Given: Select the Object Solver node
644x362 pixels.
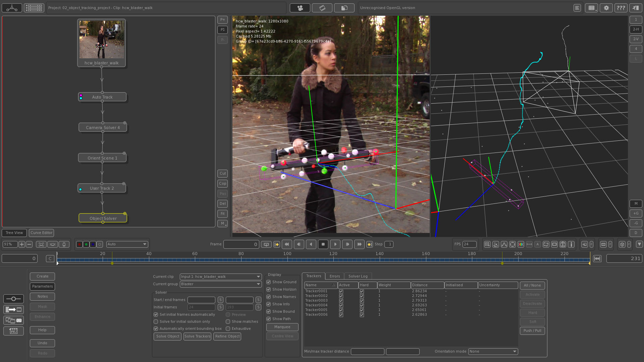Looking at the screenshot, I should [x=103, y=218].
